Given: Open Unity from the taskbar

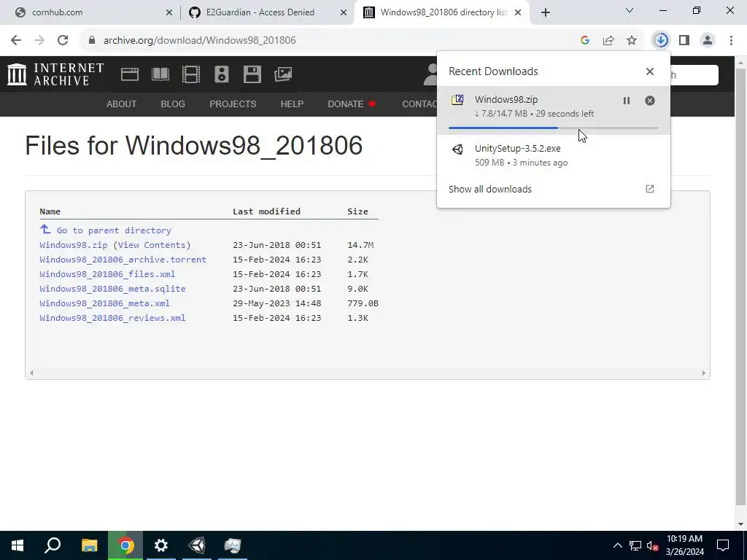Looking at the screenshot, I should [197, 545].
